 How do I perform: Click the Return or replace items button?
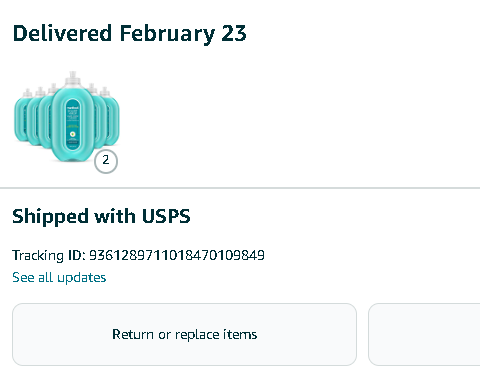(184, 334)
